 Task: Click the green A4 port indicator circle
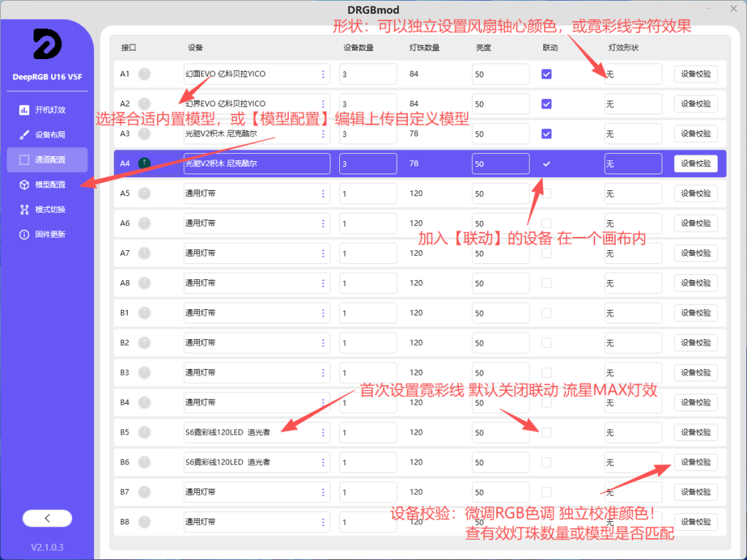tap(144, 163)
